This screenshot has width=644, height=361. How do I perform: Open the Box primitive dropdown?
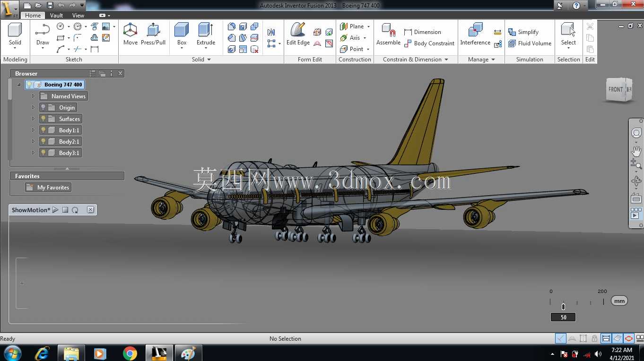click(182, 48)
